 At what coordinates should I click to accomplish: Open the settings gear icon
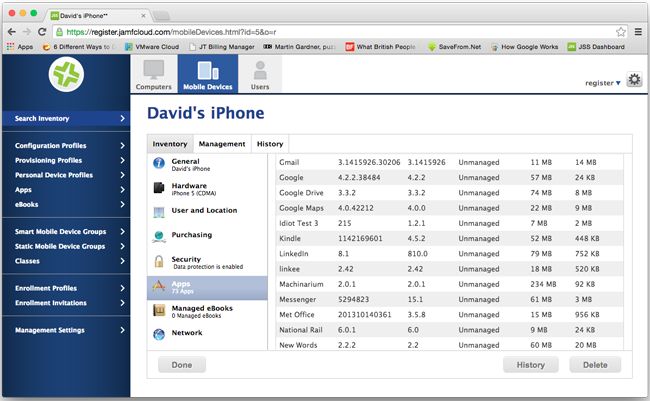pos(634,79)
